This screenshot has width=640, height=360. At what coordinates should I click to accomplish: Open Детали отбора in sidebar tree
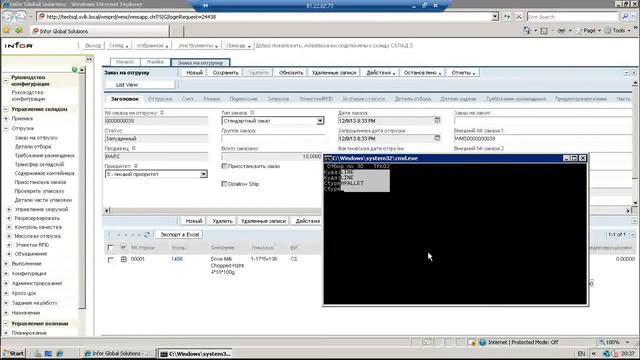coord(33,147)
